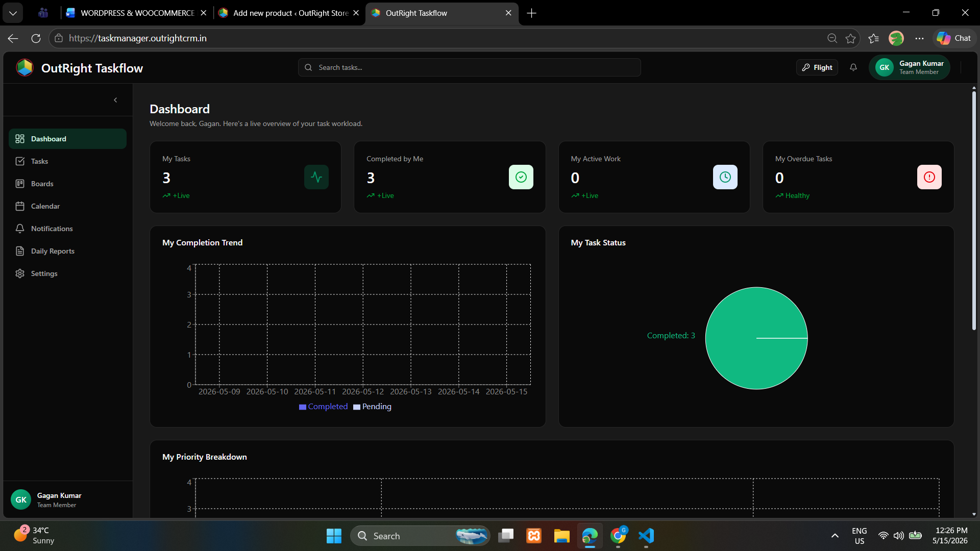
Task: Switch to the Add new product tab
Action: pos(289,13)
